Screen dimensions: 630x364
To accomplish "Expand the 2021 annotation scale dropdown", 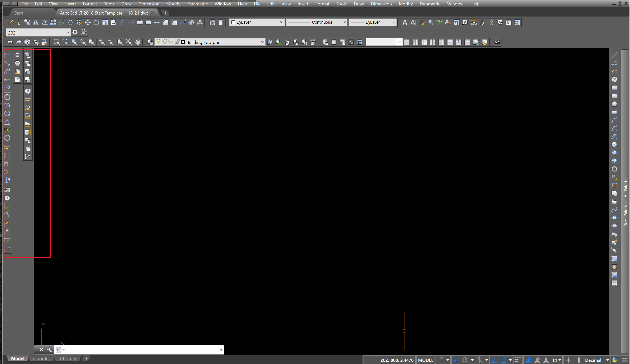I will click(67, 33).
